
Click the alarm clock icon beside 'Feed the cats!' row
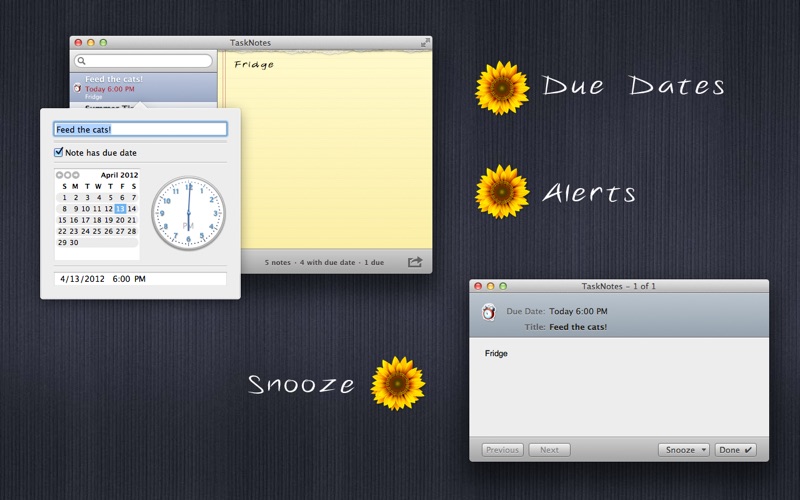pyautogui.click(x=78, y=88)
